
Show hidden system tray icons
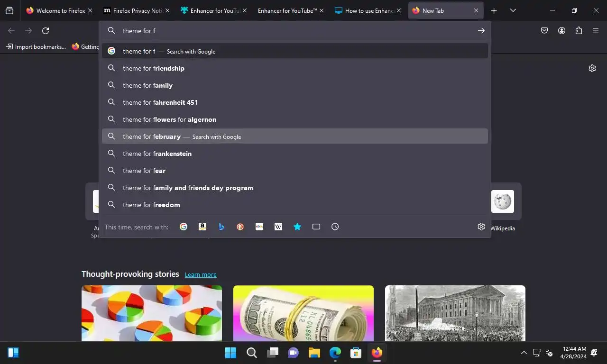coord(524,353)
